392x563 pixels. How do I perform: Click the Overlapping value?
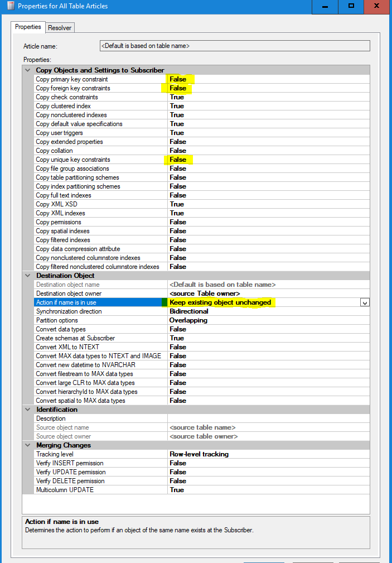point(188,320)
